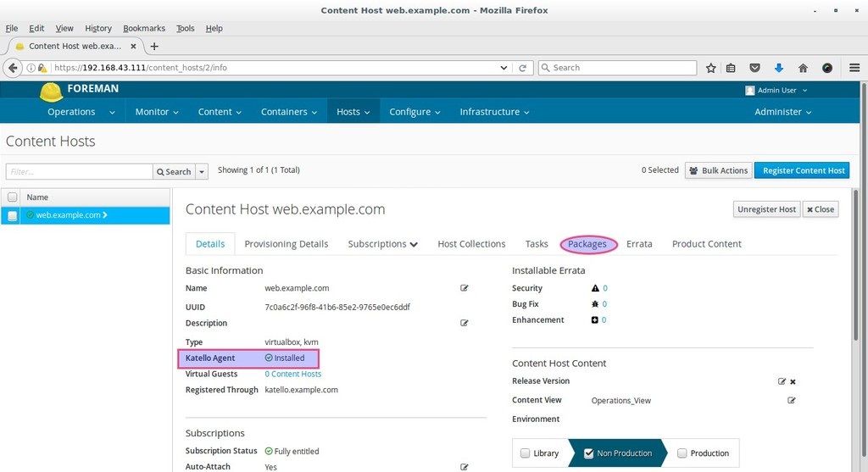Click the Bug Fix errata bug icon
The image size is (868, 472).
pyautogui.click(x=595, y=303)
